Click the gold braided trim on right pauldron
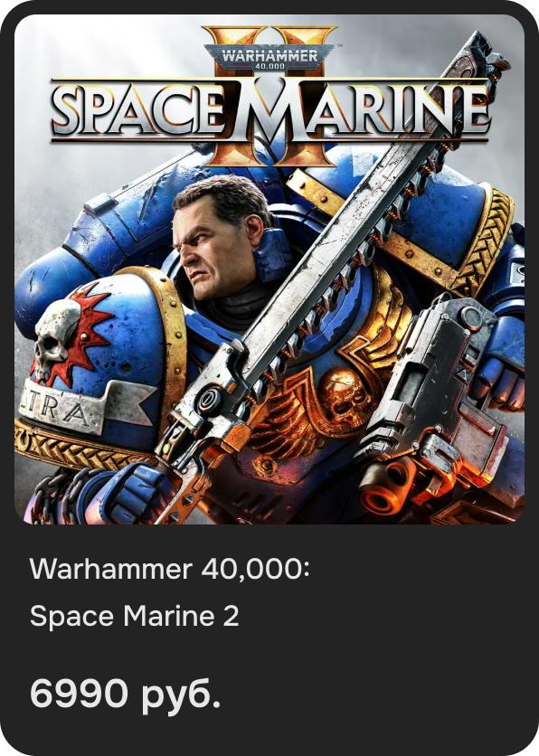Screen dimensions: 539x756 (x=487, y=241)
